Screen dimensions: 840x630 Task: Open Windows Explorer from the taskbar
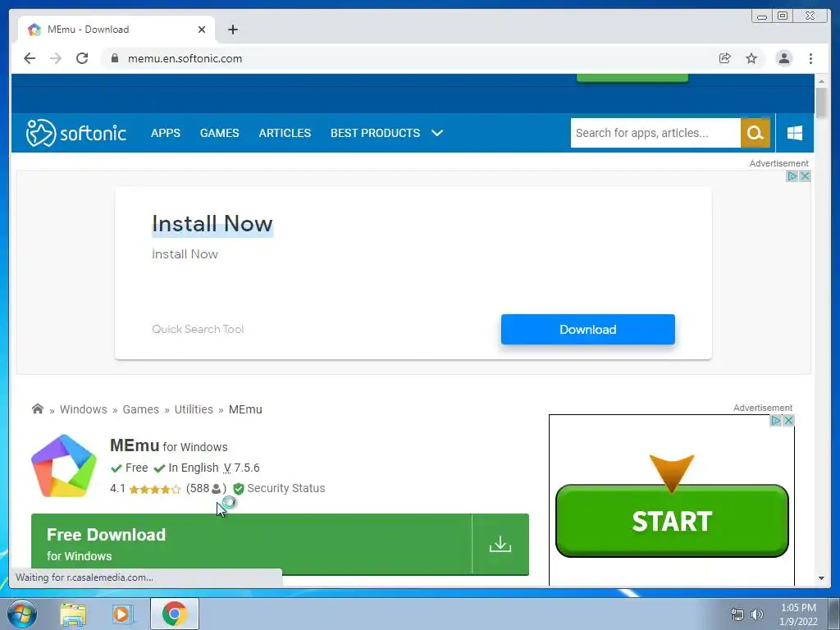coord(73,614)
